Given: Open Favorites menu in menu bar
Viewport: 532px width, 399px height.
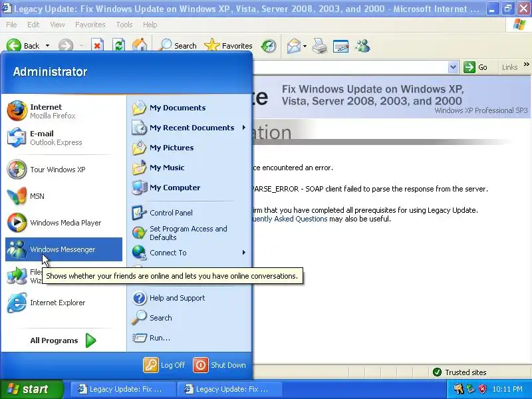Looking at the screenshot, I should coord(90,25).
